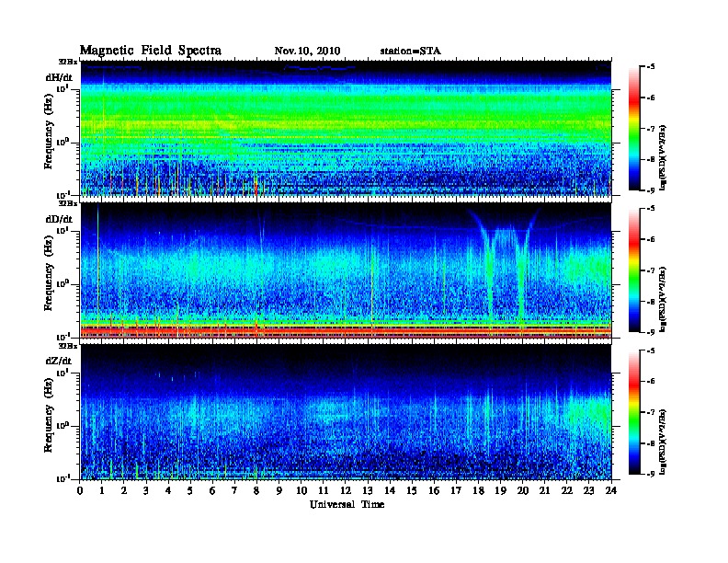Viewport: 728px width, 563px height.
Task: Click hour "3" on the time axis
Action: pyautogui.click(x=146, y=491)
